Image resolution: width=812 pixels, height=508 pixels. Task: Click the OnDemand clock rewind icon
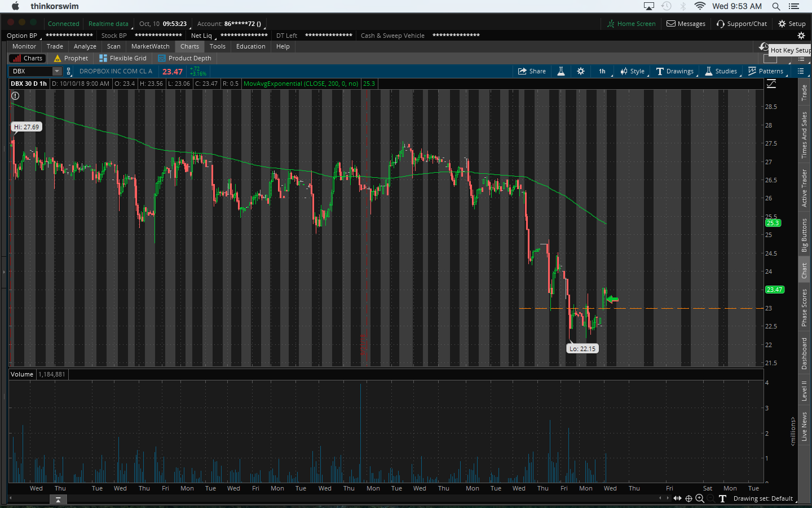pyautogui.click(x=764, y=47)
